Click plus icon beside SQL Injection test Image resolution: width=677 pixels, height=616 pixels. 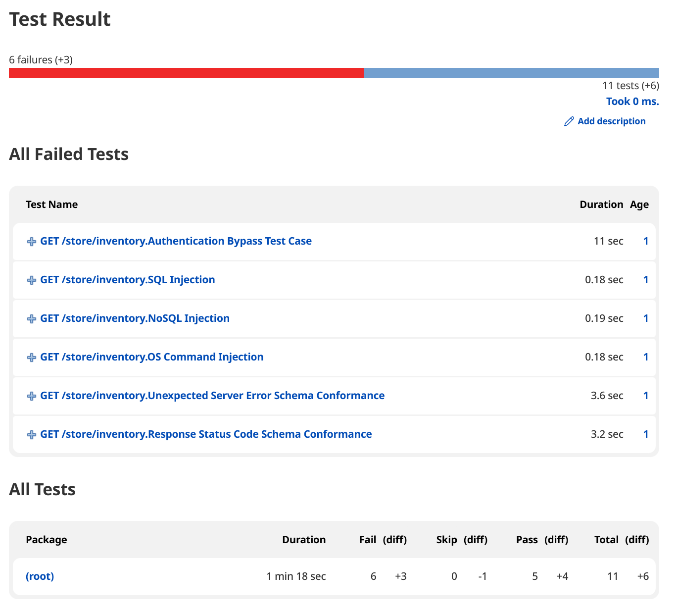coord(31,280)
